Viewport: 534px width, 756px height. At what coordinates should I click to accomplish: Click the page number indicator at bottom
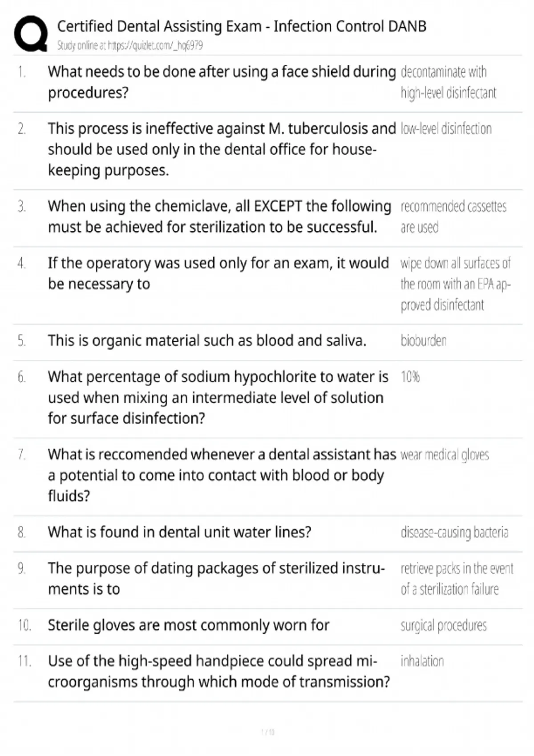coord(267,732)
